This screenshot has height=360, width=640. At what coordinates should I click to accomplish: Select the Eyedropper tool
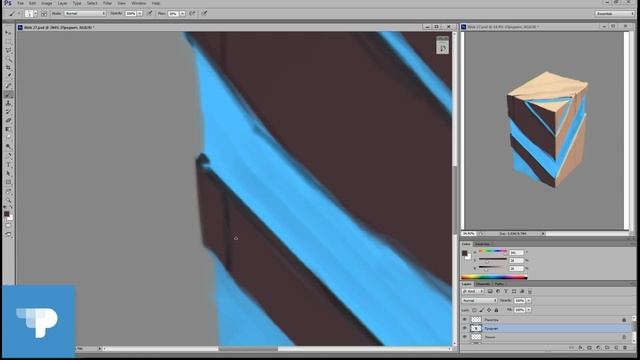tap(8, 76)
